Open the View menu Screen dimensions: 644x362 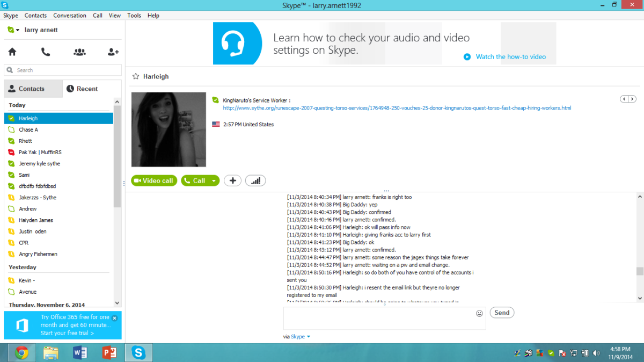pos(115,16)
